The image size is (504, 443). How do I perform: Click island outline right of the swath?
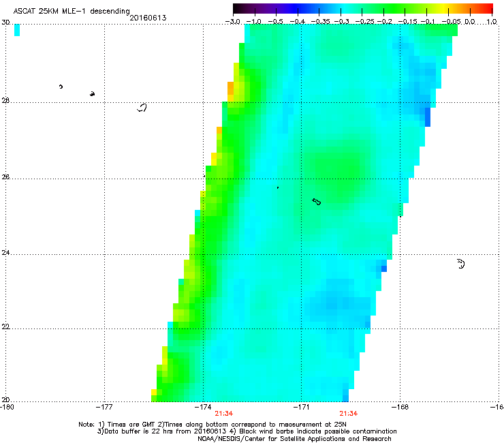tap(461, 264)
